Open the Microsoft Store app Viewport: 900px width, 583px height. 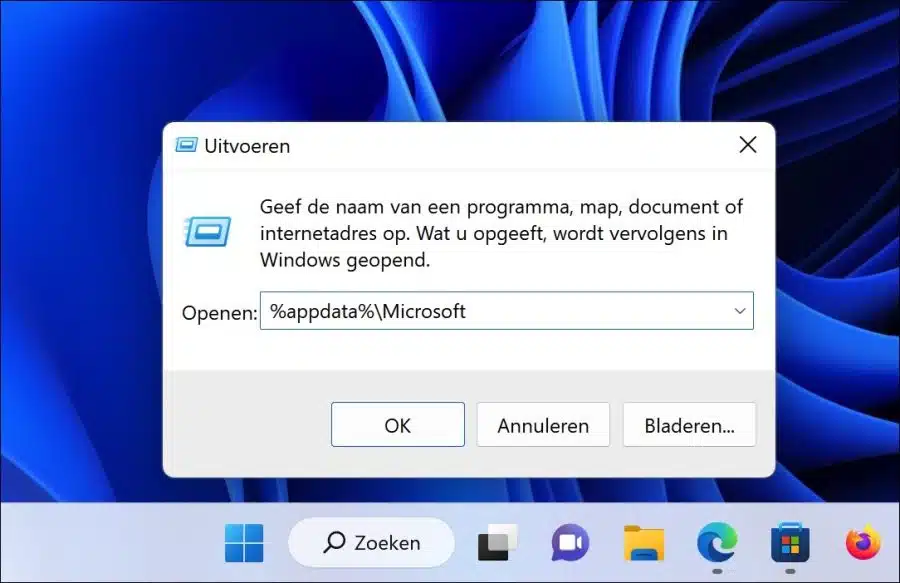pyautogui.click(x=790, y=542)
